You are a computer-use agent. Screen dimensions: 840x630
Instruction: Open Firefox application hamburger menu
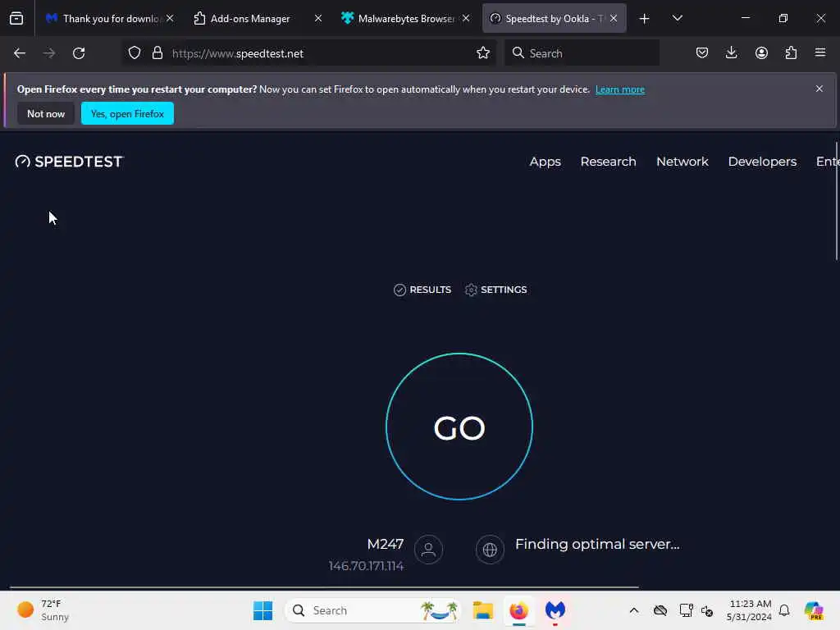coord(820,53)
